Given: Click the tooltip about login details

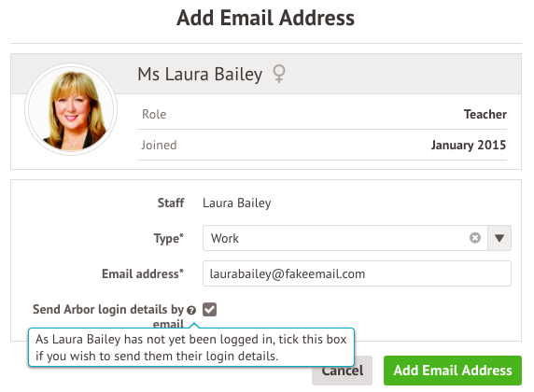Looking at the screenshot, I should click(191, 347).
